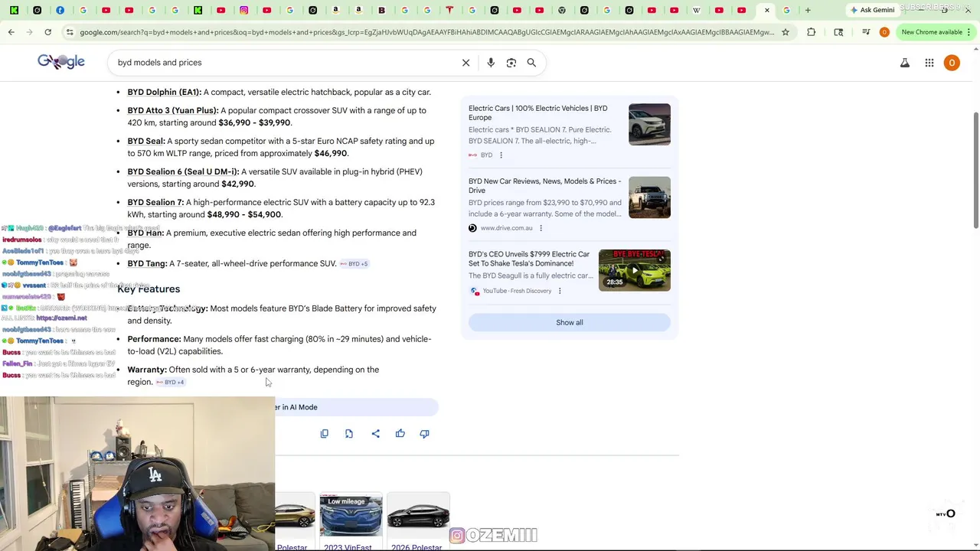Open 2026 Polestar product image

click(x=418, y=515)
